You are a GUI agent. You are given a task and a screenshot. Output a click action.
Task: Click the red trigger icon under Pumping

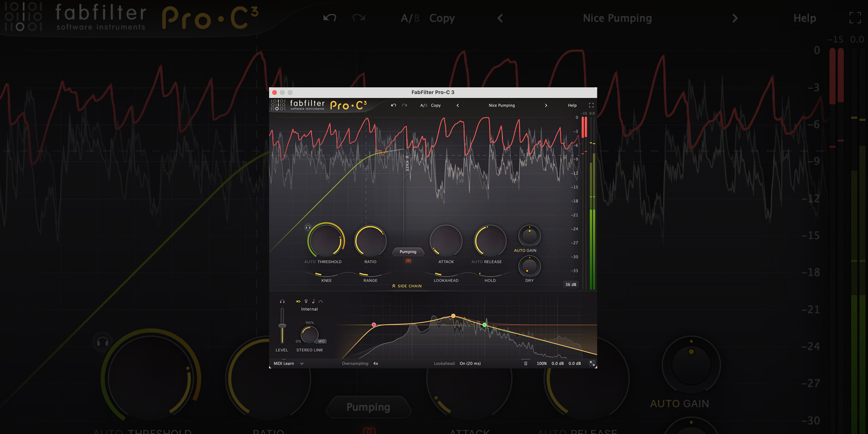coord(408,261)
